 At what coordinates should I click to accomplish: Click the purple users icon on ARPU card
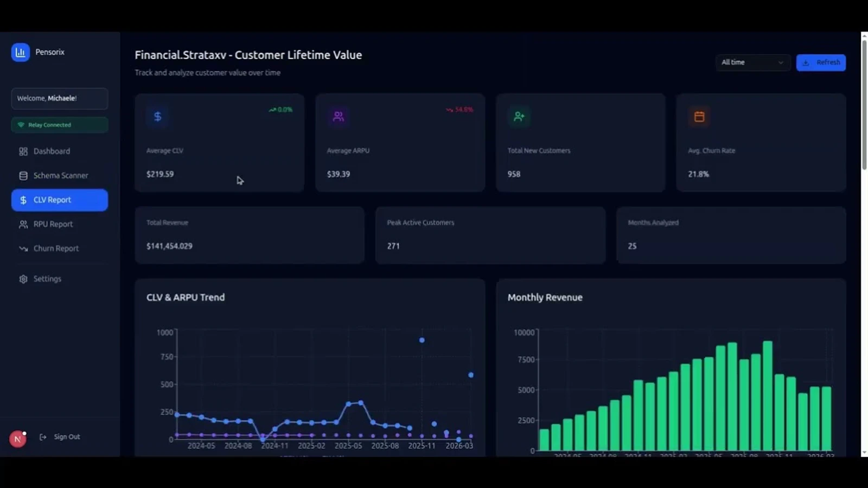pyautogui.click(x=338, y=115)
